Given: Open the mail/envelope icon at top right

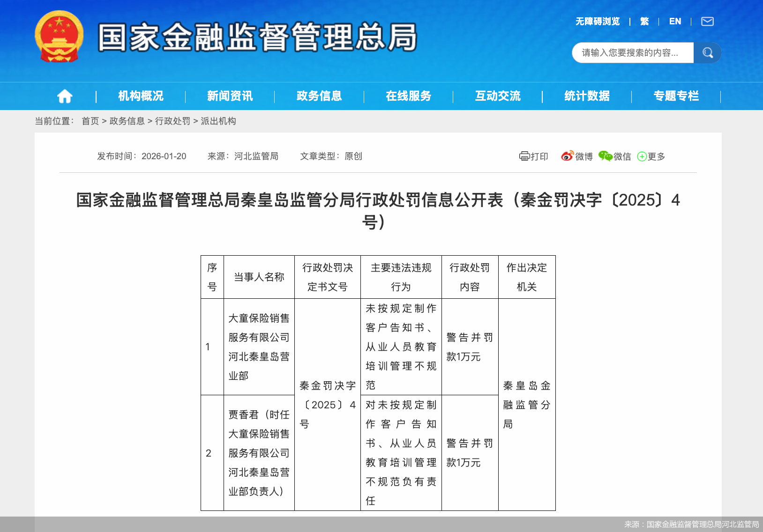Looking at the screenshot, I should (706, 21).
